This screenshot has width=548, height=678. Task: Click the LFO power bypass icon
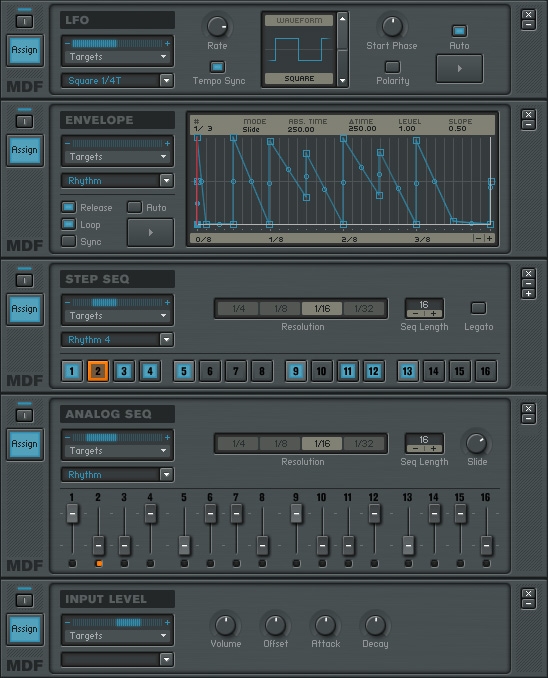click(x=25, y=21)
